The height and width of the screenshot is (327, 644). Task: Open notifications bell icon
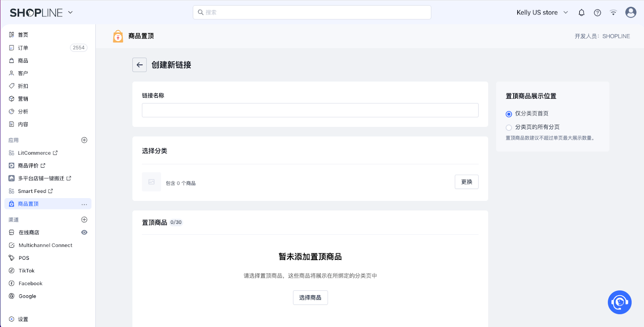point(582,12)
